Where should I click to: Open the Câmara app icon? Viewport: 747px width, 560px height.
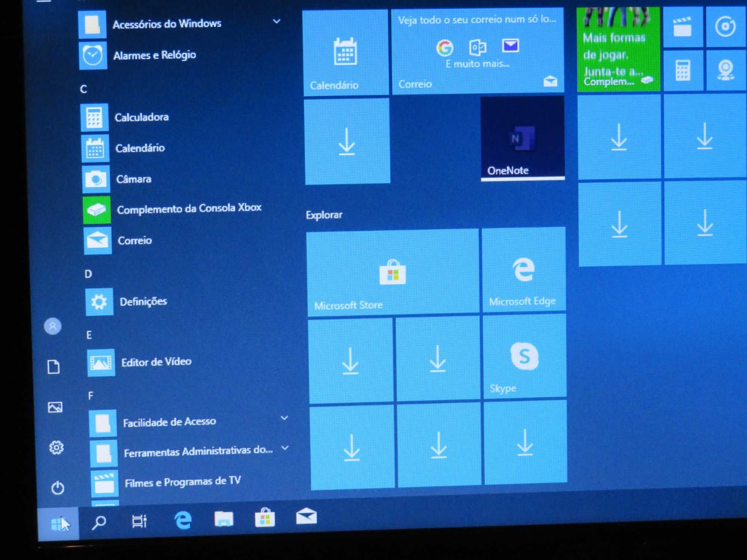coord(96,179)
